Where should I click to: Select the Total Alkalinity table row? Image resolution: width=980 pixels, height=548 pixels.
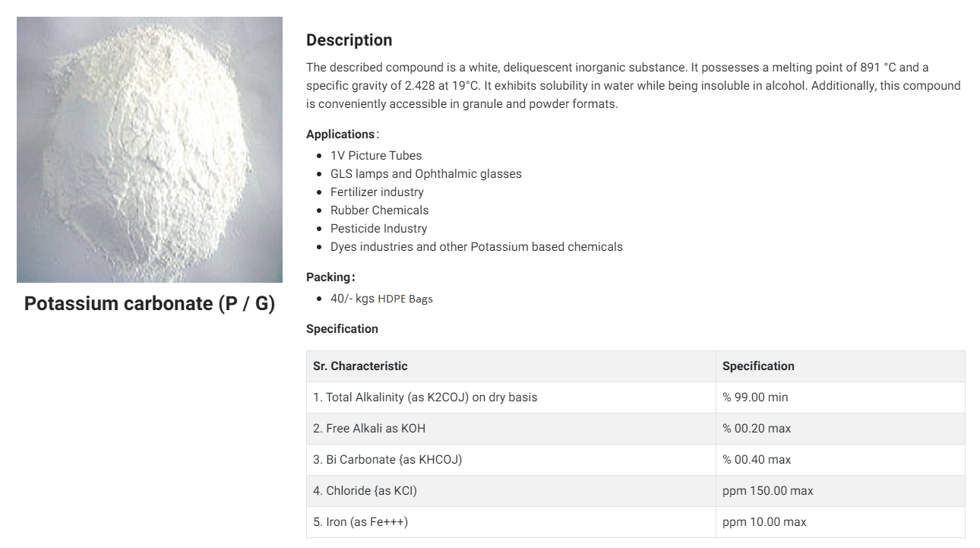(636, 398)
